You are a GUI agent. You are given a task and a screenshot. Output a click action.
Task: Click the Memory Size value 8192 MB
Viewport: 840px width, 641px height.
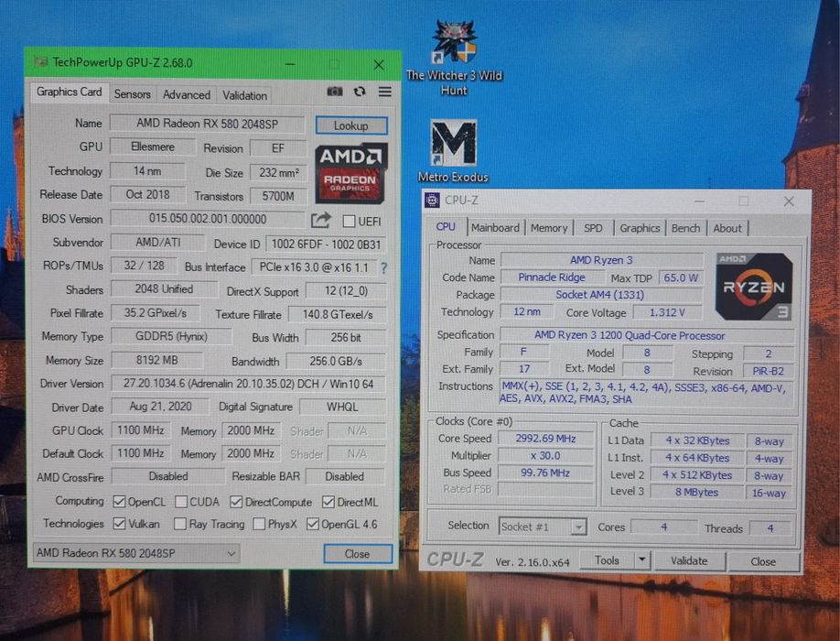(157, 360)
